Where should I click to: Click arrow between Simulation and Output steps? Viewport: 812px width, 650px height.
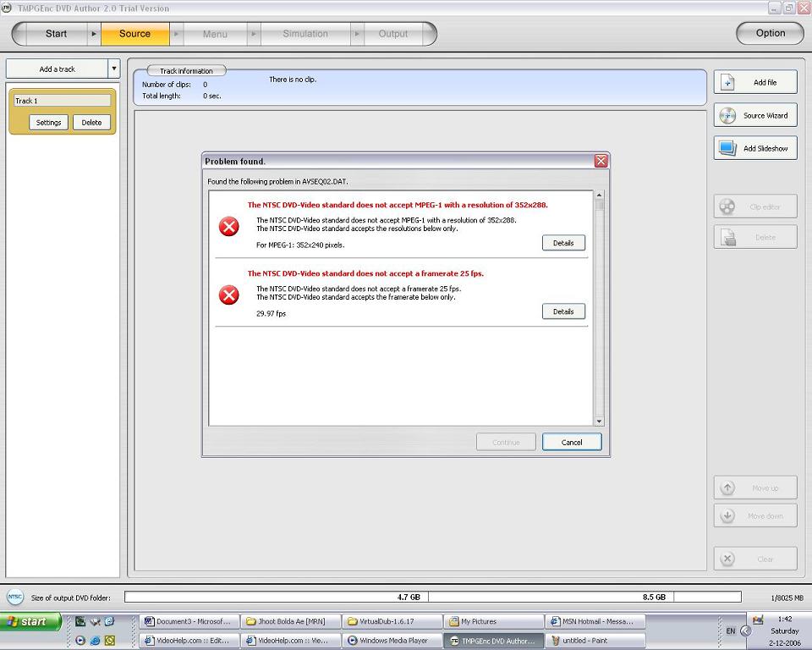tap(357, 34)
